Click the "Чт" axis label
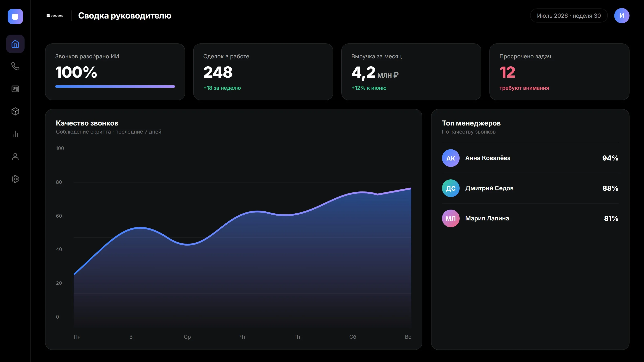The width and height of the screenshot is (644, 362). (243, 337)
